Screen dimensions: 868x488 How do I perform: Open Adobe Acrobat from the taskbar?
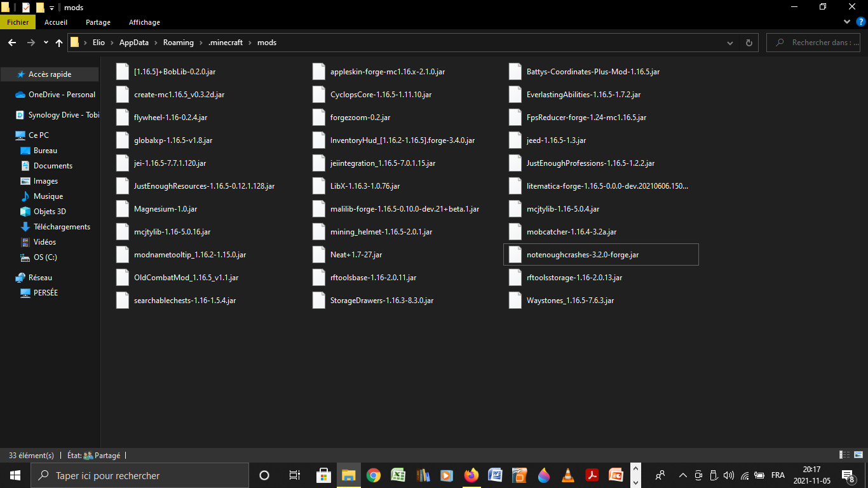592,475
